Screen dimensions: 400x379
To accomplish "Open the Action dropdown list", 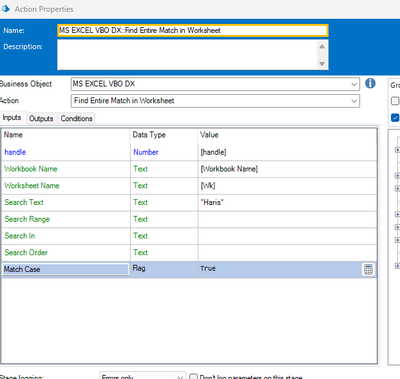I will [354, 101].
